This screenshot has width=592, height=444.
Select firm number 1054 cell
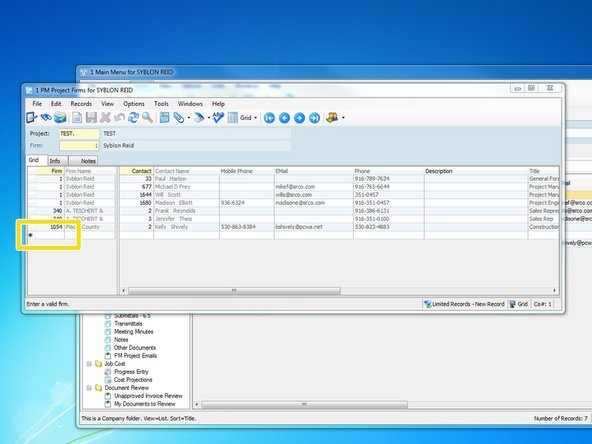(x=50, y=227)
